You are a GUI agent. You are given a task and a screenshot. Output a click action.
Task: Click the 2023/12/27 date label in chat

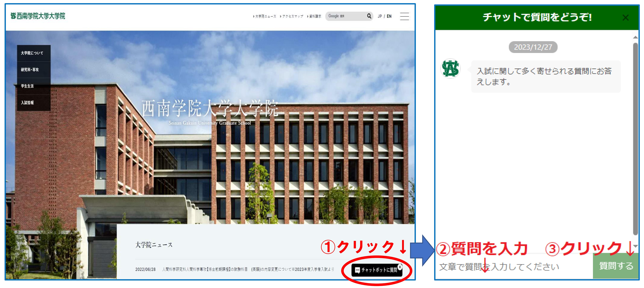click(533, 47)
